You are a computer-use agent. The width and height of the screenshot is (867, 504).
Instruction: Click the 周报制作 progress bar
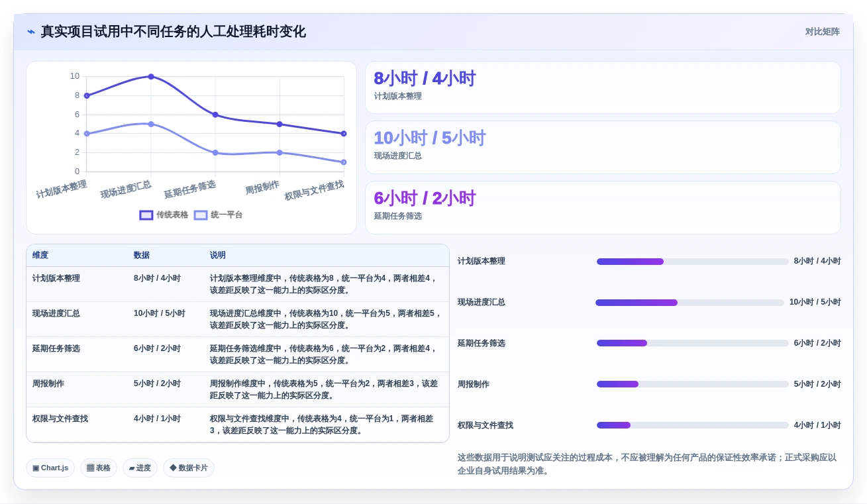tap(693, 385)
